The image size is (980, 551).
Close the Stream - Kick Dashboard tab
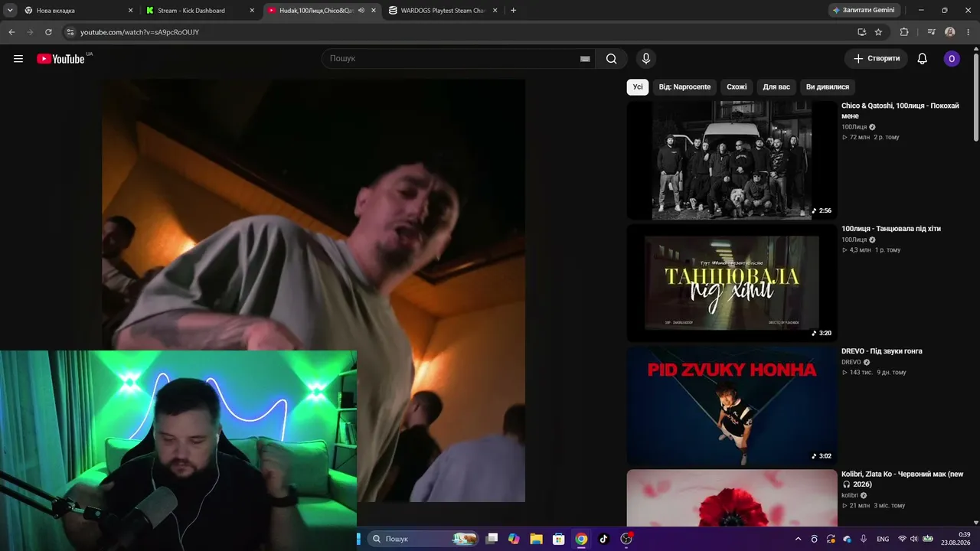(252, 11)
